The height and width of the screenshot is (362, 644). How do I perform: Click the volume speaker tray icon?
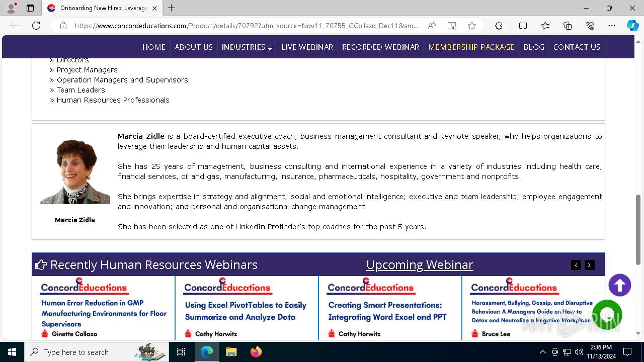click(x=579, y=352)
